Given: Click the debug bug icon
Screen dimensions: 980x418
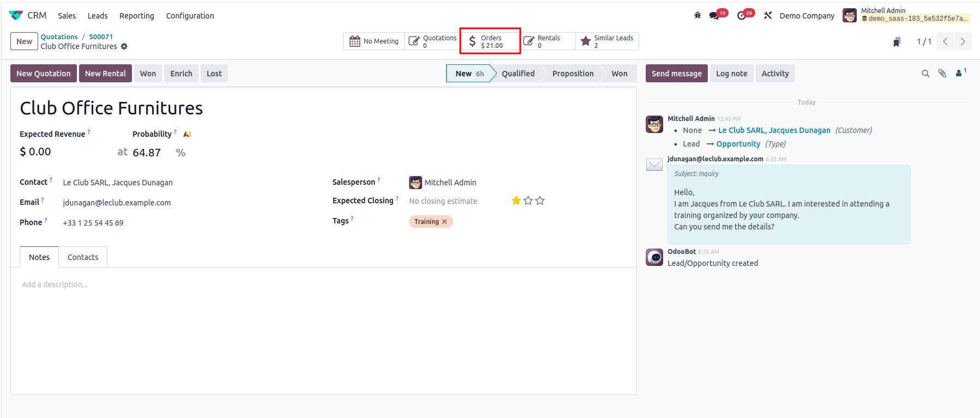Looking at the screenshot, I should [698, 15].
